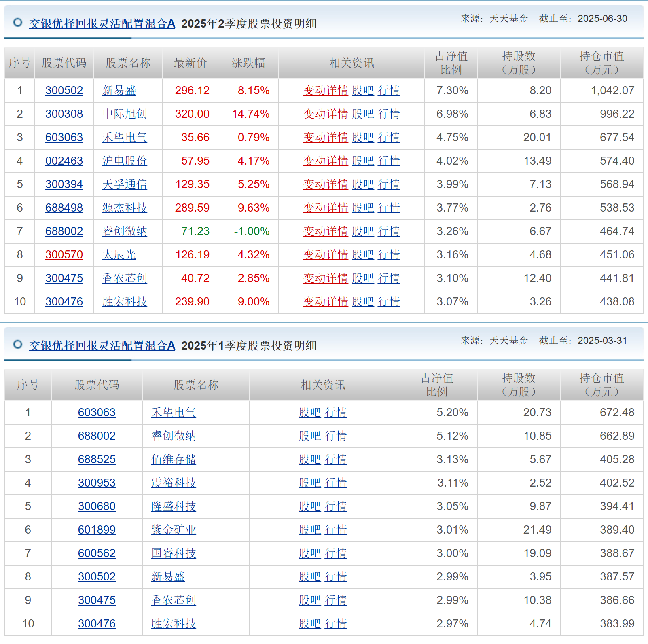Open stock code 300953
This screenshot has height=644, width=648.
point(97,483)
